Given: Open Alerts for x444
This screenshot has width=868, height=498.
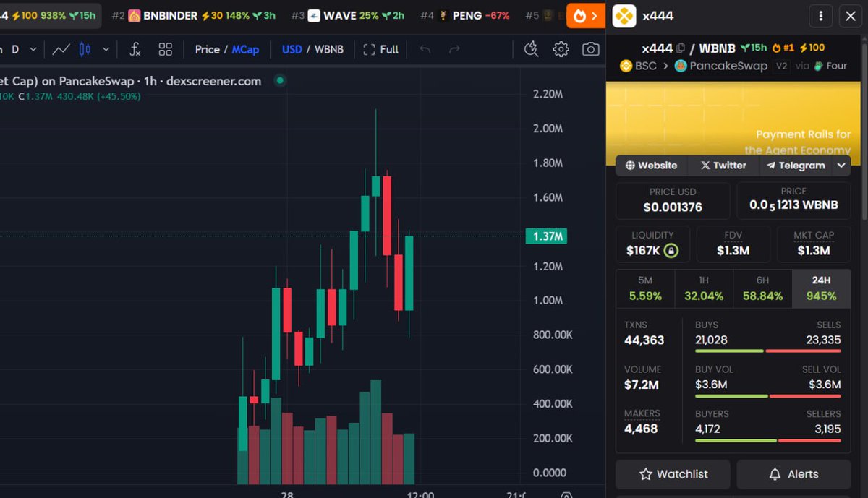Looking at the screenshot, I should coord(793,474).
